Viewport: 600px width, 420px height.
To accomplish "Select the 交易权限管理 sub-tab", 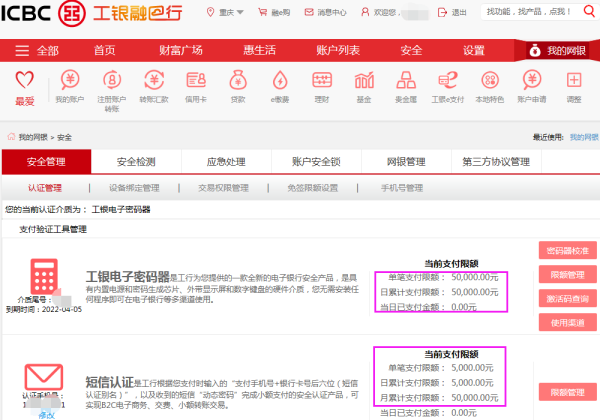I will (223, 188).
